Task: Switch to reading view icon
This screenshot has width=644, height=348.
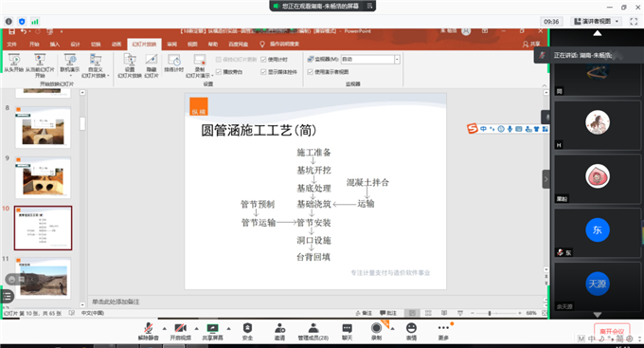Action: (x=444, y=313)
